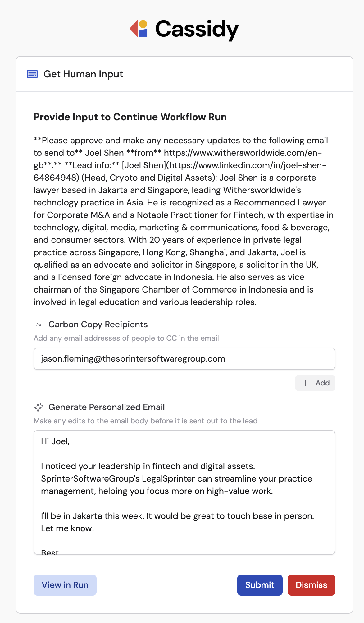Click the Carbon Copy Recipients label
Image resolution: width=364 pixels, height=623 pixels.
point(98,324)
